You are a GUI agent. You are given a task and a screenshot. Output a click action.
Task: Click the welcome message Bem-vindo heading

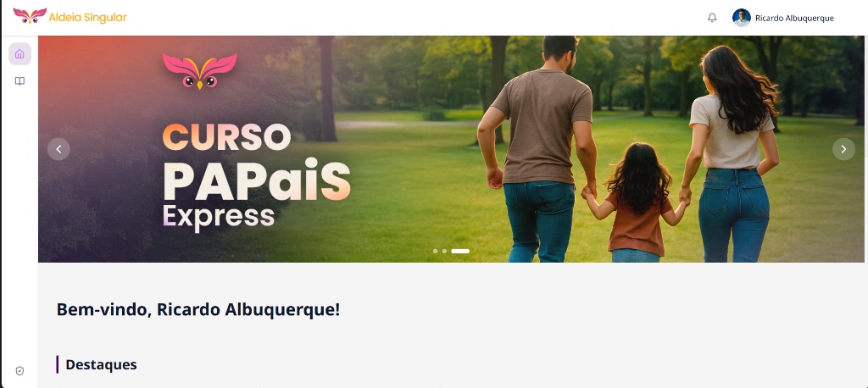[x=198, y=310]
